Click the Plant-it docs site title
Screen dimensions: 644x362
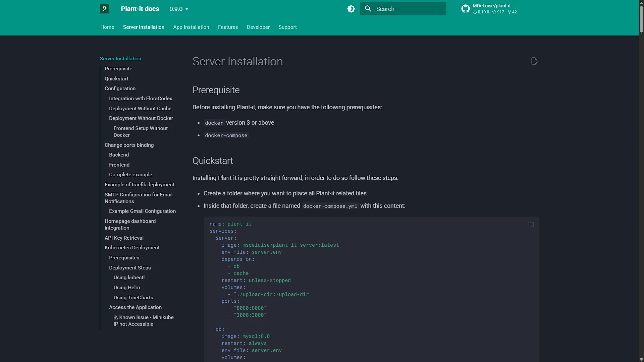click(140, 9)
